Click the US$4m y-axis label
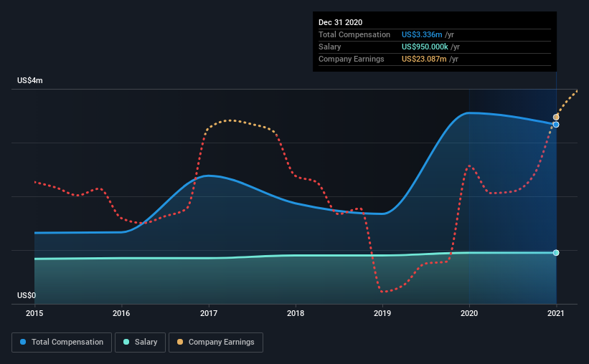The height and width of the screenshot is (364, 589). coord(30,81)
